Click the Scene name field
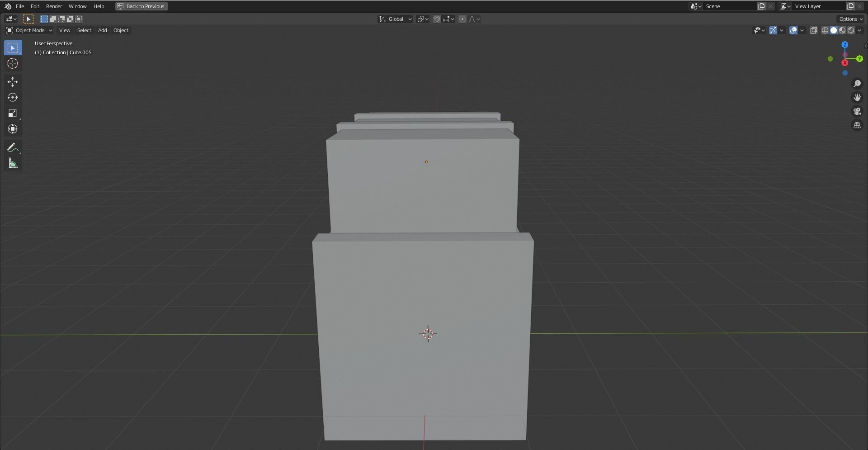 (x=728, y=6)
